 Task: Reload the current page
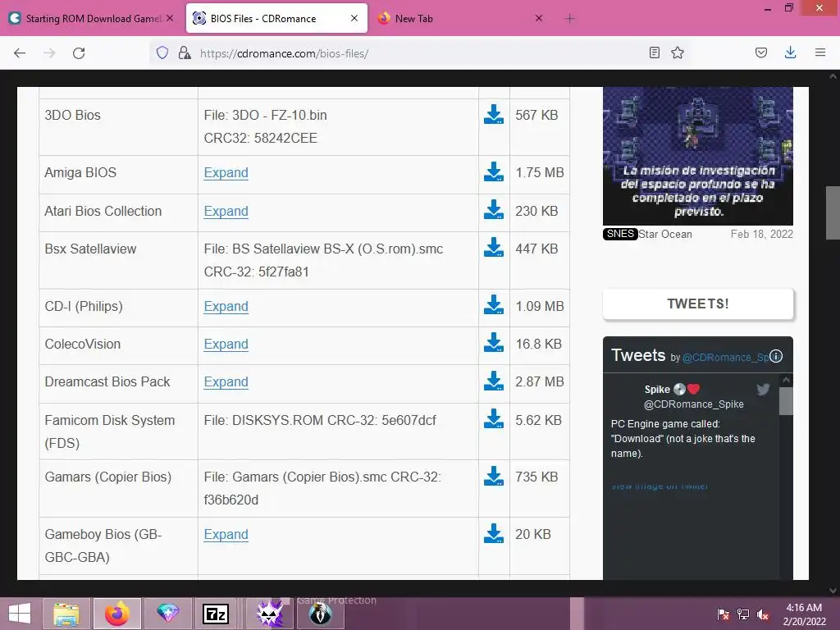[79, 53]
